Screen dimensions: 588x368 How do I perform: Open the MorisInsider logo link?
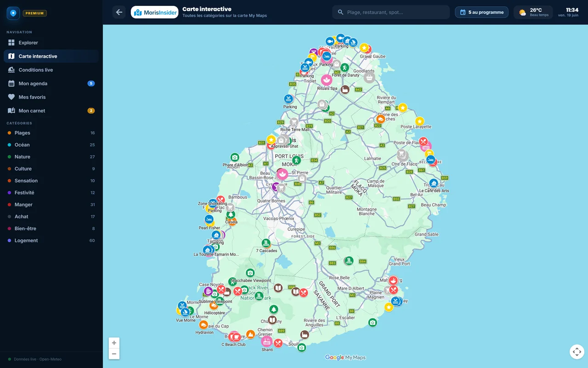pyautogui.click(x=154, y=12)
